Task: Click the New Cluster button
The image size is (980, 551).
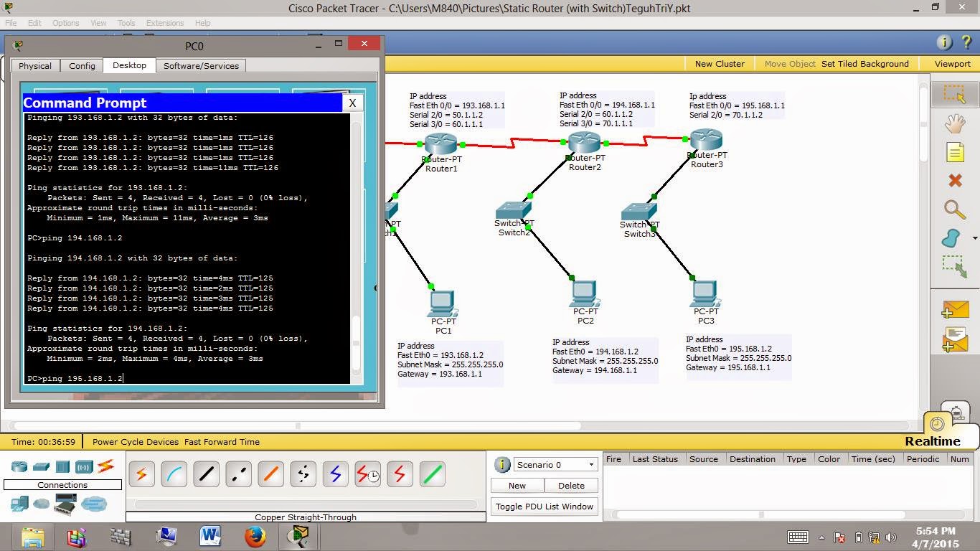Action: tap(720, 64)
